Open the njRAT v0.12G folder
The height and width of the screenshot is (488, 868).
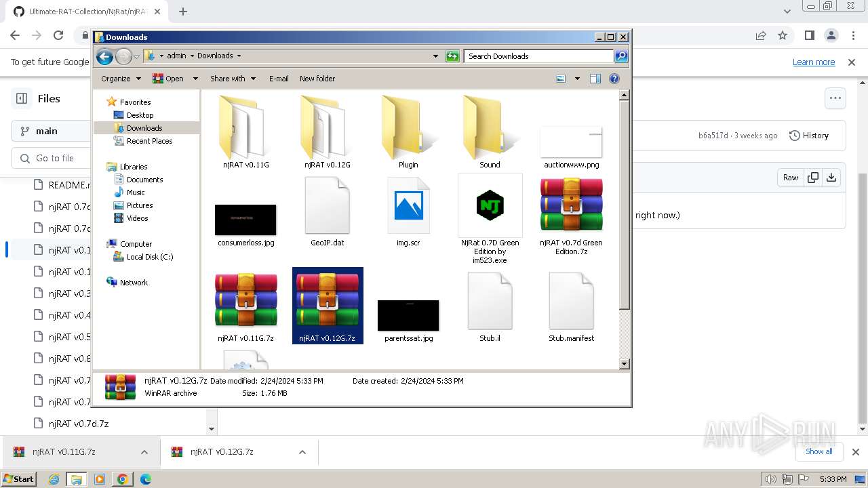[x=327, y=132]
